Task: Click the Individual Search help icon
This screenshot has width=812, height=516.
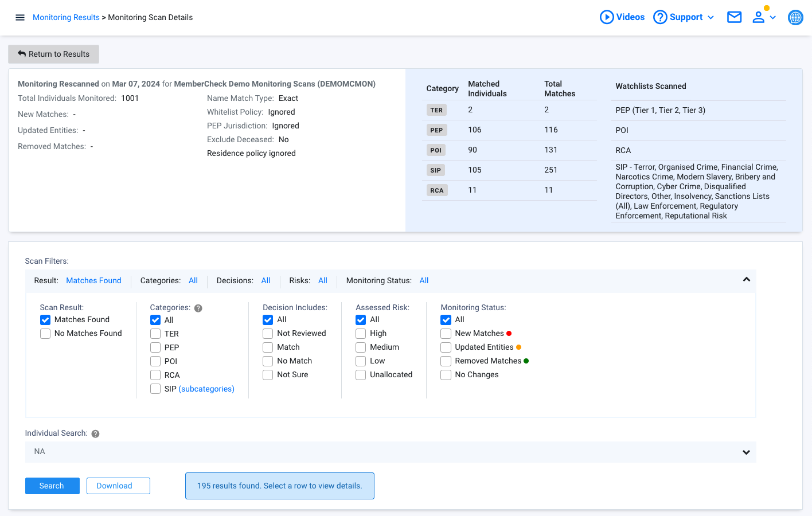Action: point(96,434)
